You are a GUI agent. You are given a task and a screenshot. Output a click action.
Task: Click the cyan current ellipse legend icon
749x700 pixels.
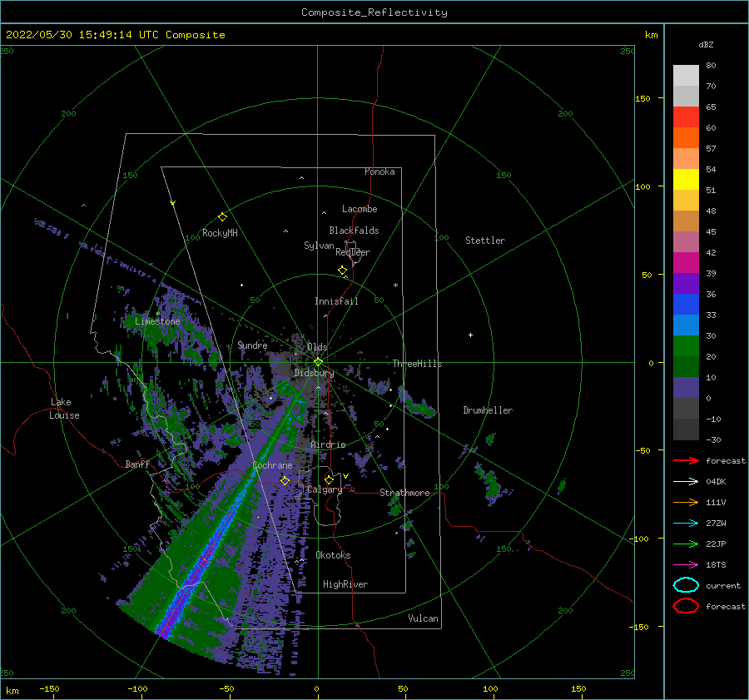click(686, 585)
